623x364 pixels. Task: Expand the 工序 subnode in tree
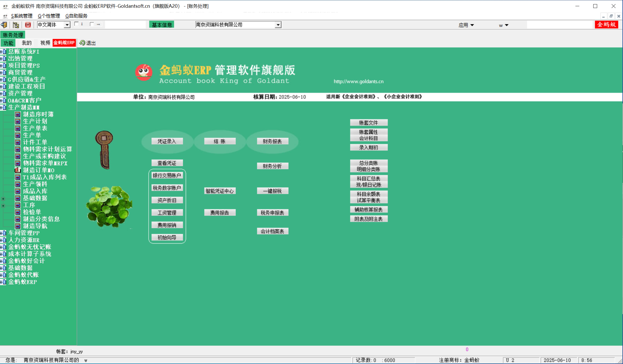(x=3, y=206)
